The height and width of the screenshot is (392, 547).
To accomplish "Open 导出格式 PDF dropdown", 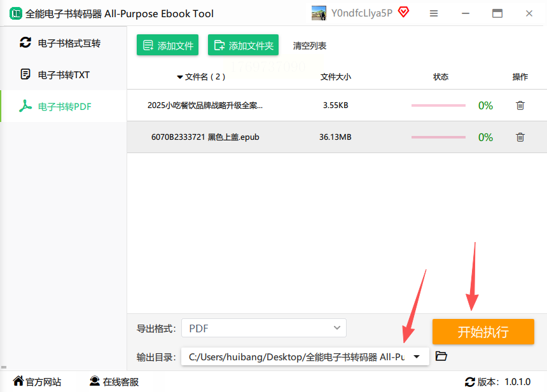I will point(264,328).
